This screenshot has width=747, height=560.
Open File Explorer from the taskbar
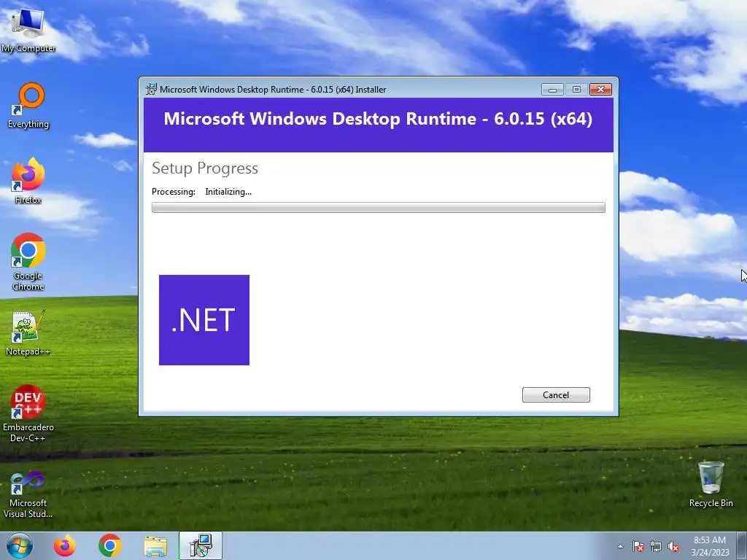click(x=155, y=545)
